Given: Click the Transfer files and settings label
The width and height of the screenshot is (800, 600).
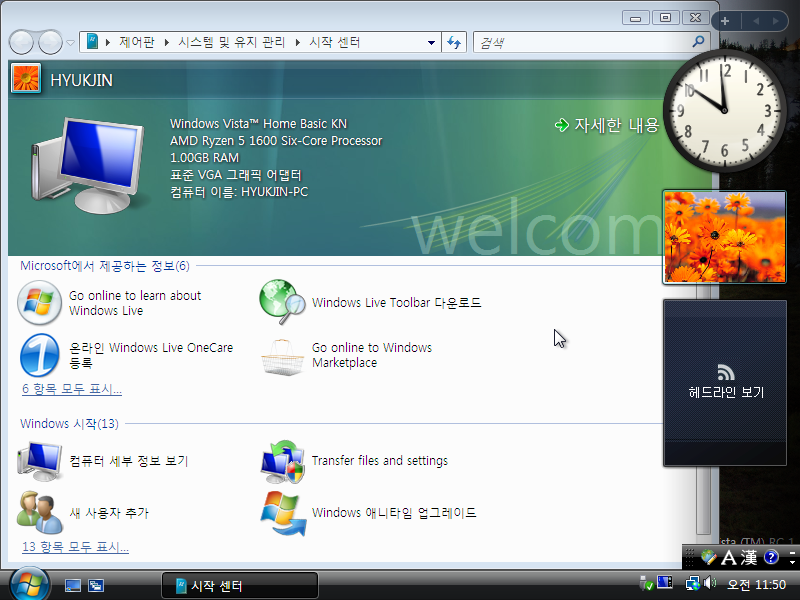Looking at the screenshot, I should [380, 461].
